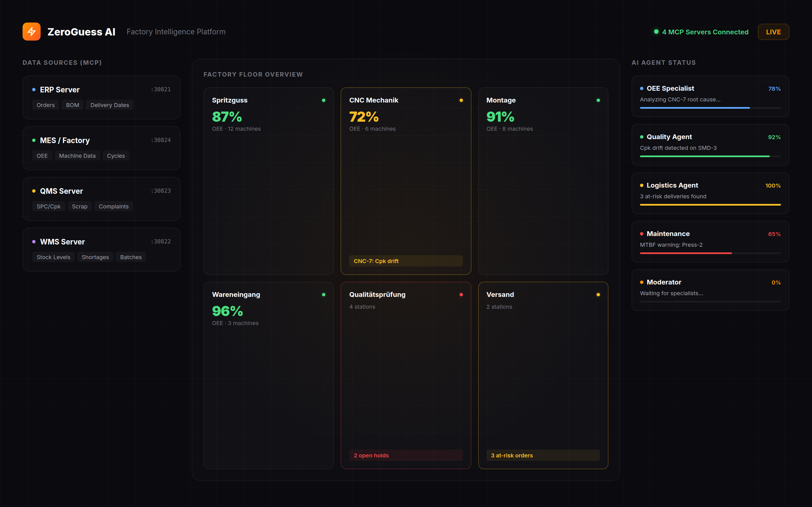Click the MES / Factory status indicator
Image resolution: width=812 pixels, height=507 pixels.
33,140
